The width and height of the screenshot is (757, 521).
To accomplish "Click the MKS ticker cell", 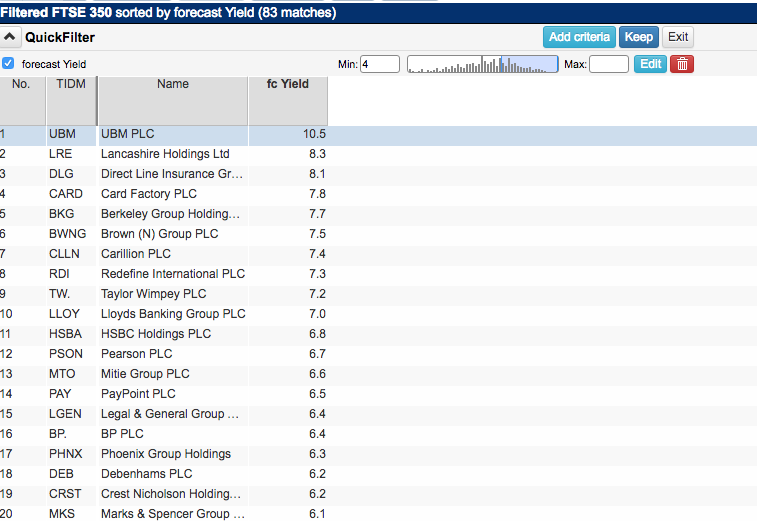I will (x=71, y=514).
